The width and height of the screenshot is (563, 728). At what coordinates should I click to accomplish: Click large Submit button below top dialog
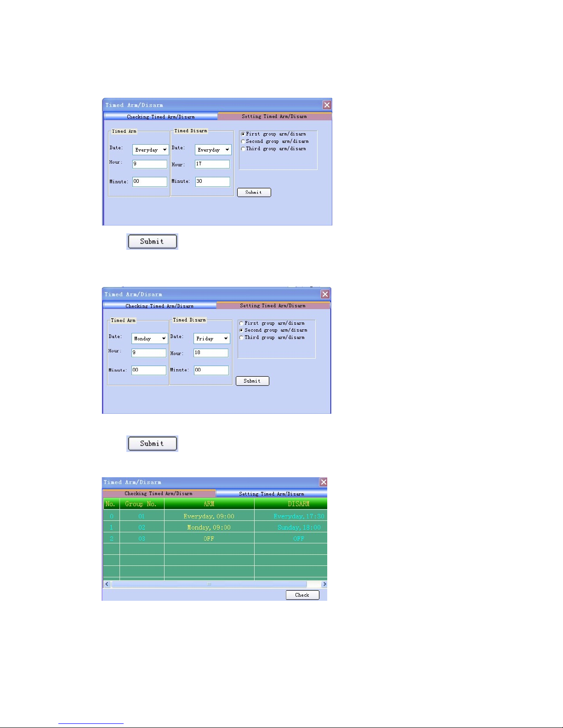click(x=152, y=242)
